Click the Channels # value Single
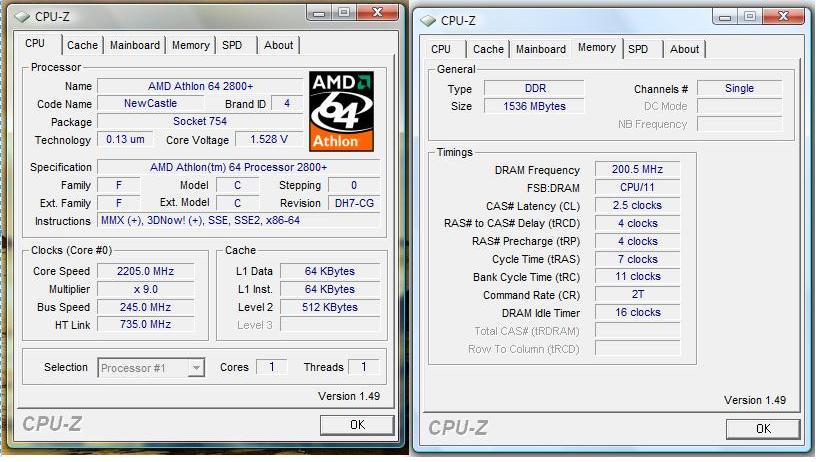 click(x=739, y=88)
